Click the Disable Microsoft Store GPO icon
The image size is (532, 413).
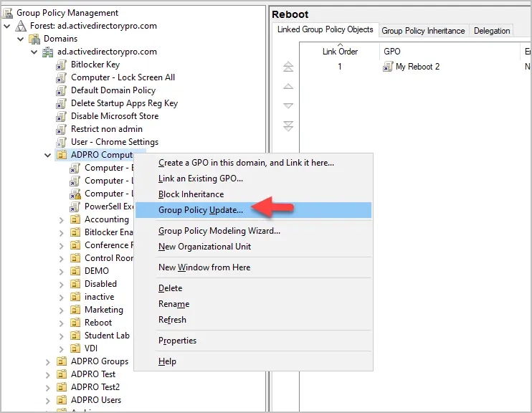tap(62, 116)
